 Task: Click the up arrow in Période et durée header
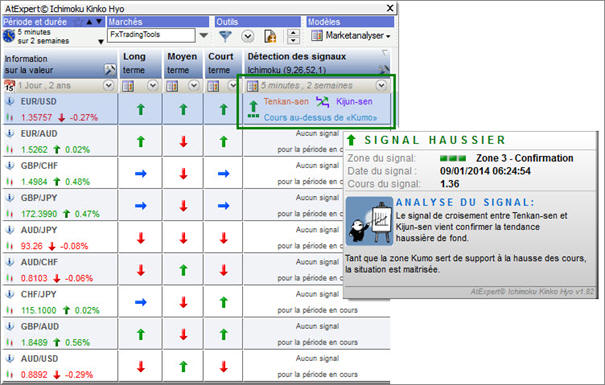[x=90, y=22]
